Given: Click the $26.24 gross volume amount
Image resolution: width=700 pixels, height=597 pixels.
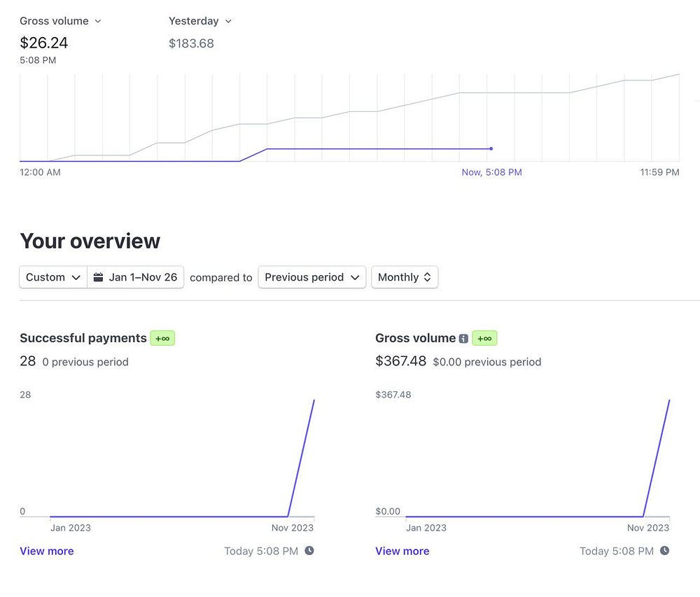Looking at the screenshot, I should click(44, 43).
